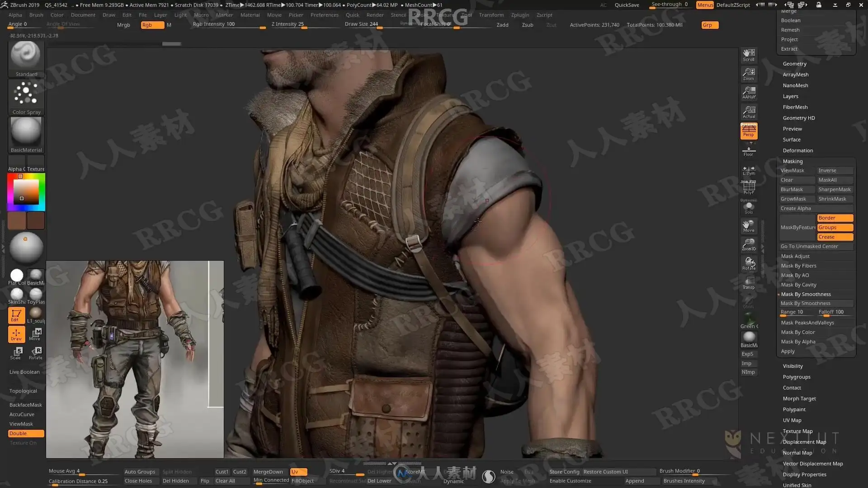Toggle the Persp perspective icon
This screenshot has width=868, height=488.
pos(749,131)
